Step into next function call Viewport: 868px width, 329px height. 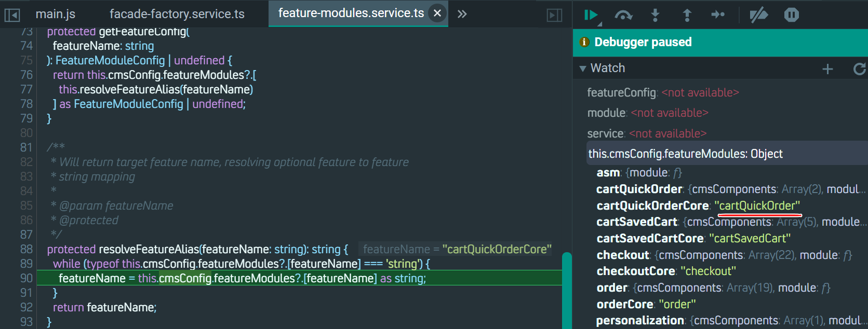click(655, 15)
